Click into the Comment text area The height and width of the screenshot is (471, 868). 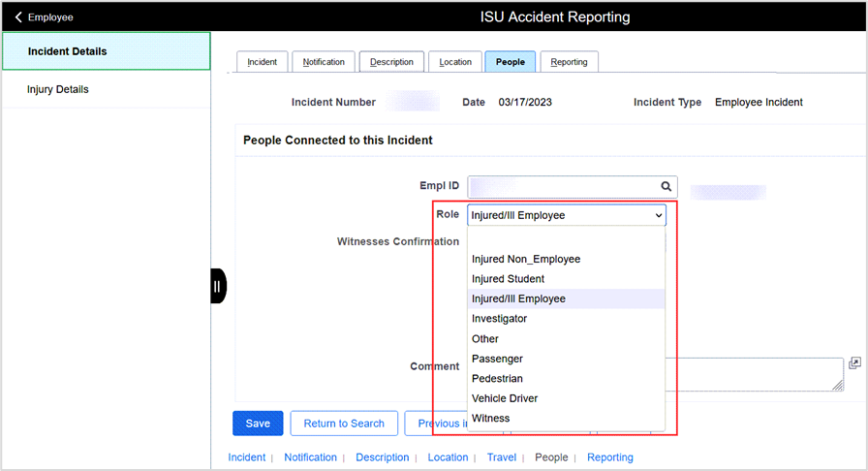tap(753, 374)
